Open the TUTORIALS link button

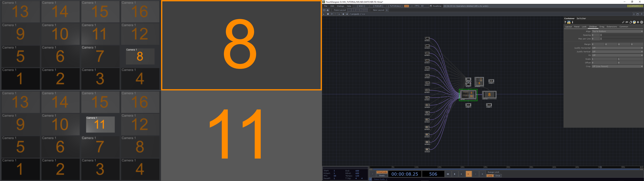(x=395, y=6)
